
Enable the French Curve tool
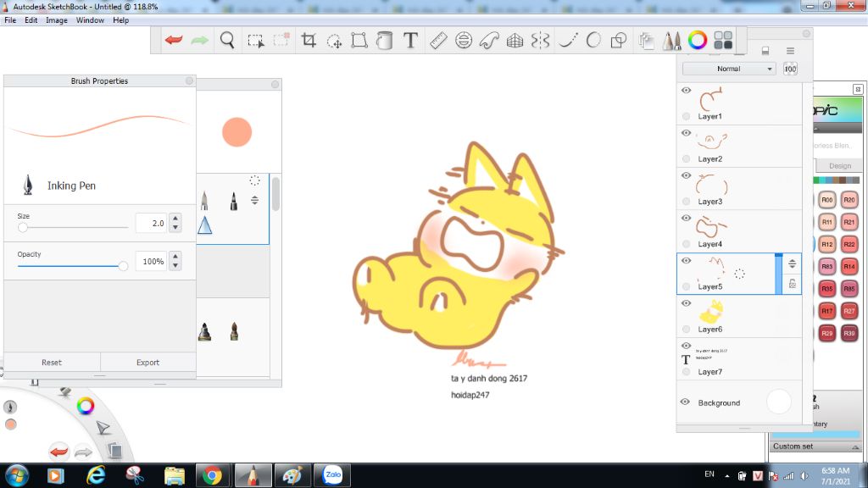pos(489,40)
